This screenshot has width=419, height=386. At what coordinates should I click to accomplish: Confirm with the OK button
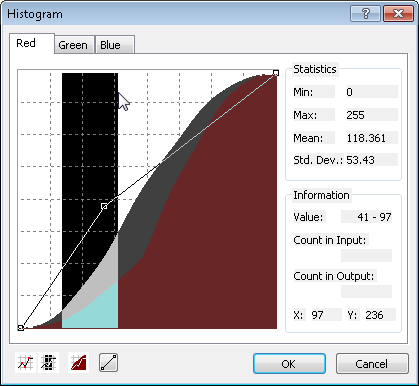(289, 364)
